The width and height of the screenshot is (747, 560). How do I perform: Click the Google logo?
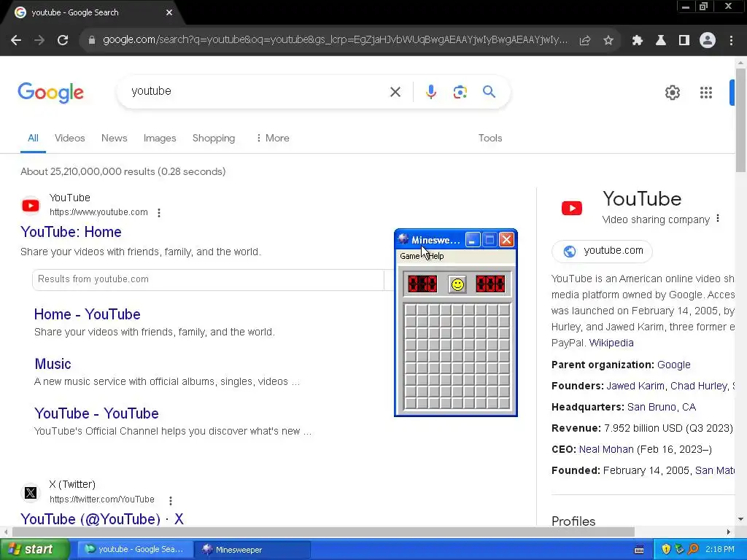pyautogui.click(x=50, y=93)
